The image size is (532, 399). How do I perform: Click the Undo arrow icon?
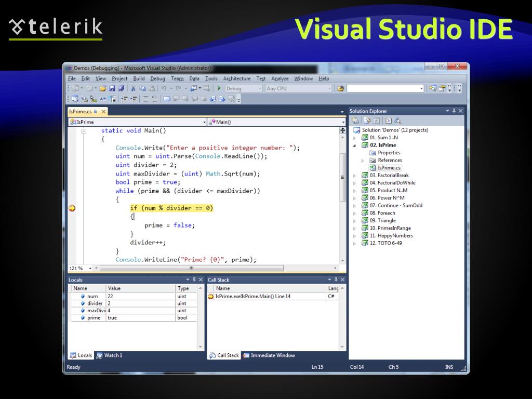pos(164,88)
